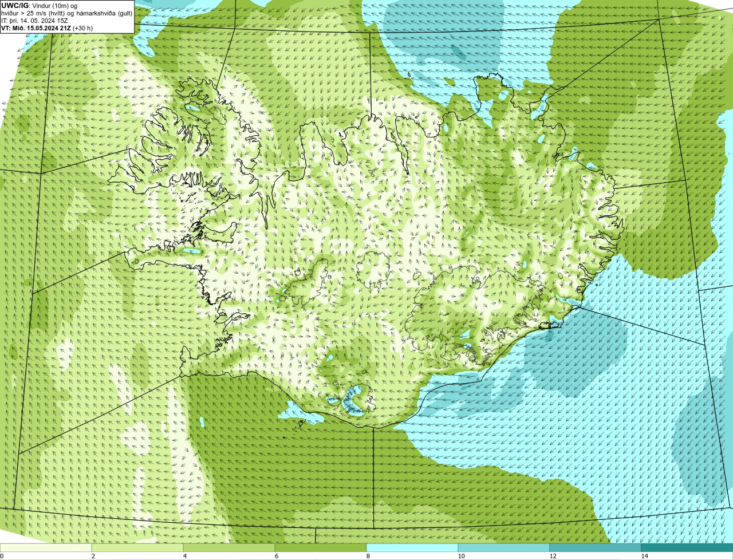Click the dark green 6–8 m/s legend segment

[x=321, y=547]
